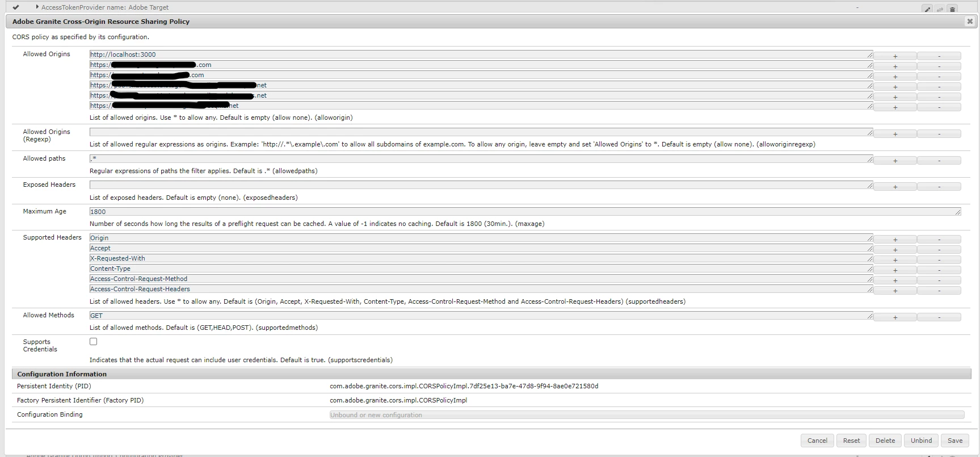Screen dimensions: 980x457
Task: Remove the http://localhost:3000 origin row
Action: (939, 56)
